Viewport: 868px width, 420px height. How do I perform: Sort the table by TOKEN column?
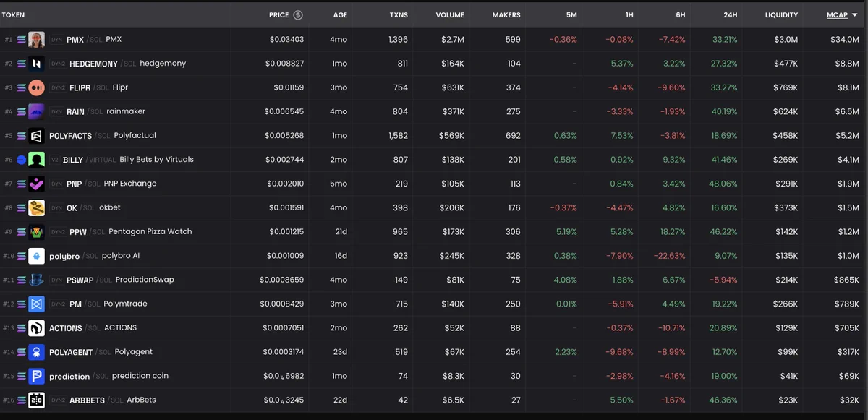[x=13, y=15]
